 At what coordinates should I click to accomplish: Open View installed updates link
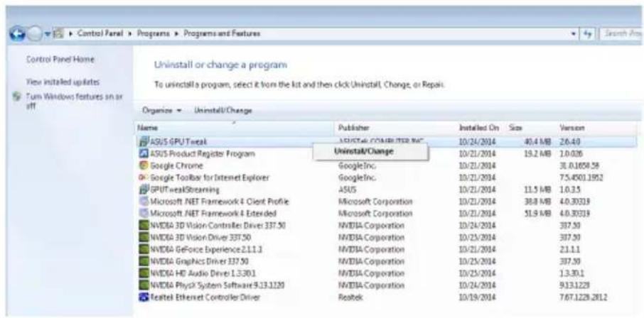click(63, 82)
